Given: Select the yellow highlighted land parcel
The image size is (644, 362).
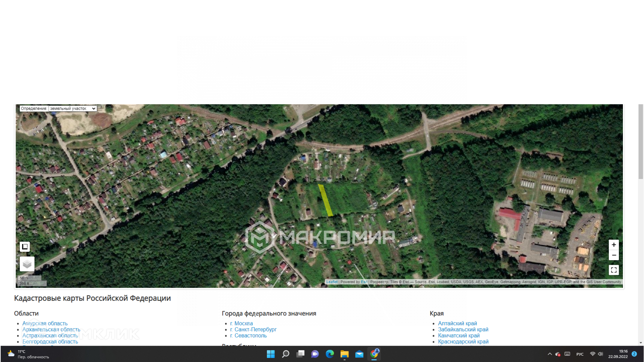Looking at the screenshot, I should [x=325, y=200].
